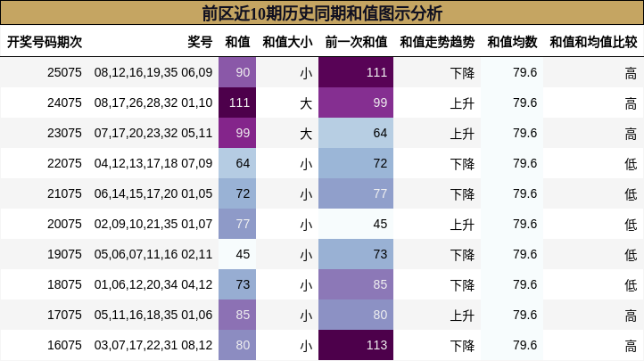Image resolution: width=644 pixels, height=361 pixels.
Task: Select period number 22075
Action: click(64, 164)
